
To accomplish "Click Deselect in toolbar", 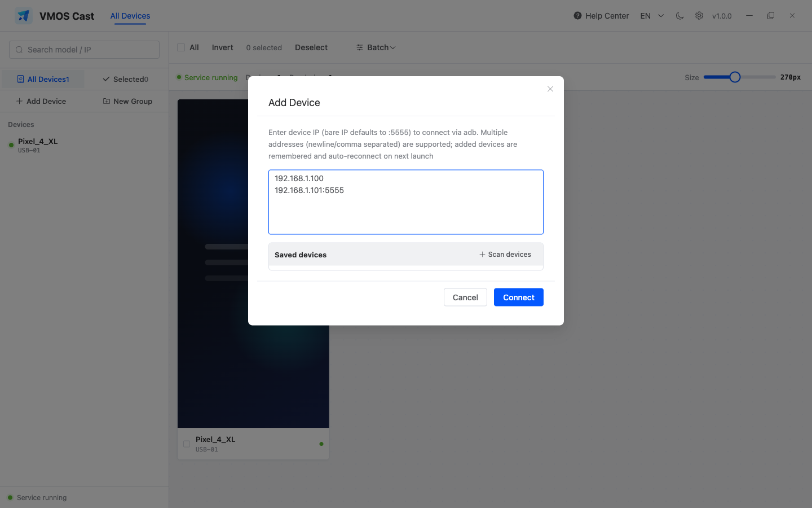I will tap(311, 47).
